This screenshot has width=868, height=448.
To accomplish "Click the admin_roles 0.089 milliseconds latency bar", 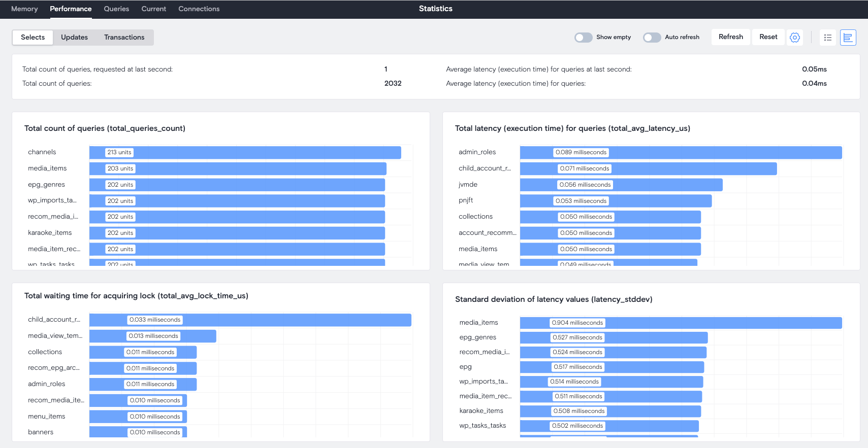I will click(x=681, y=153).
